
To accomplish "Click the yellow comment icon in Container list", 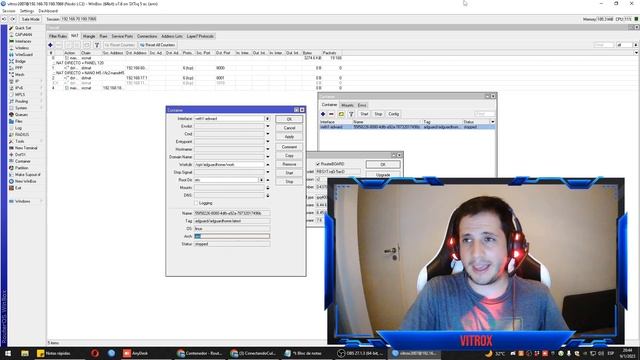I will pos(341,114).
